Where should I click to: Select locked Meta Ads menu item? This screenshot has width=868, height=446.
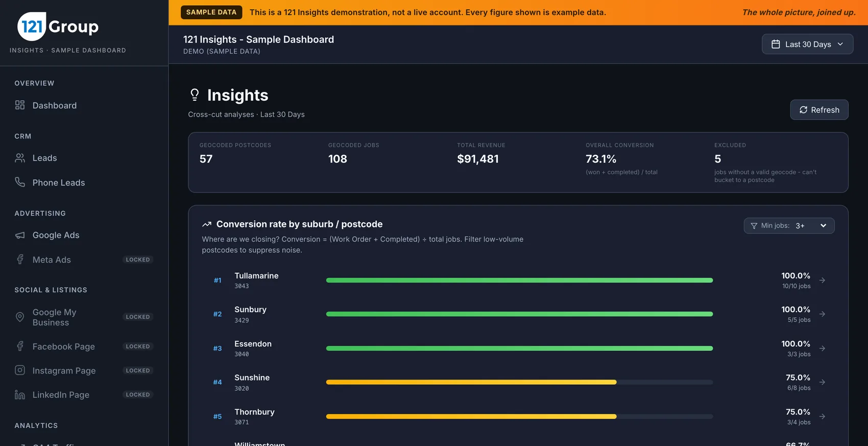tap(84, 260)
